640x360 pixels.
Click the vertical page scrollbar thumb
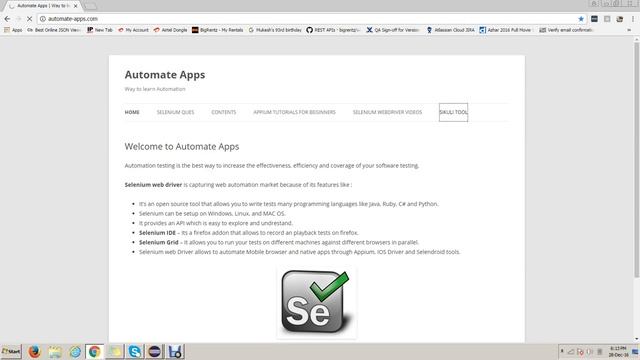[636, 159]
